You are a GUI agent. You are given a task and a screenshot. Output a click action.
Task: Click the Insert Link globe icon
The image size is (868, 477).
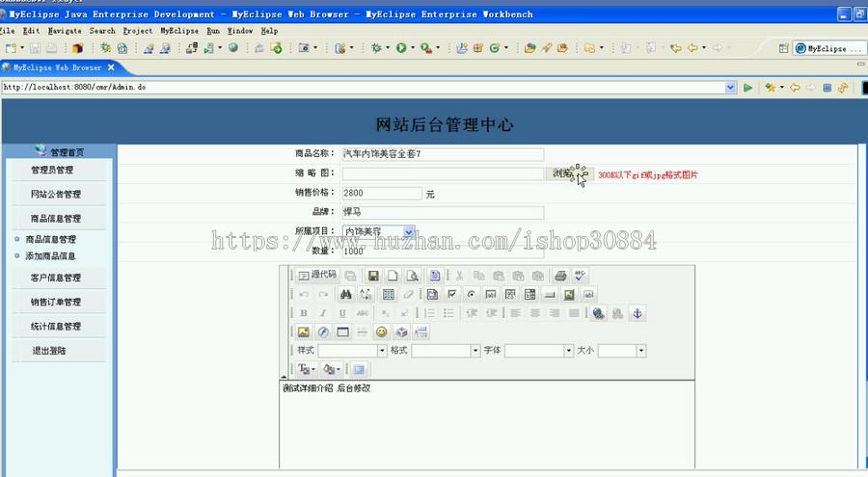point(598,313)
